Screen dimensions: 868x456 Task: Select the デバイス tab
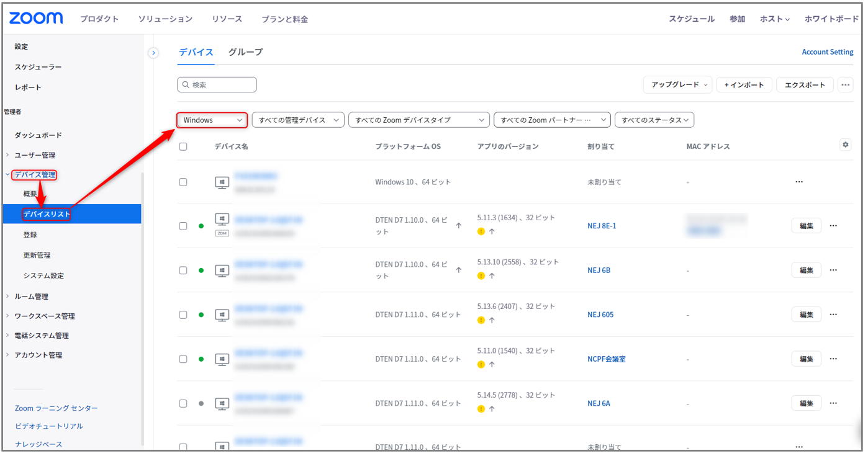pyautogui.click(x=196, y=52)
